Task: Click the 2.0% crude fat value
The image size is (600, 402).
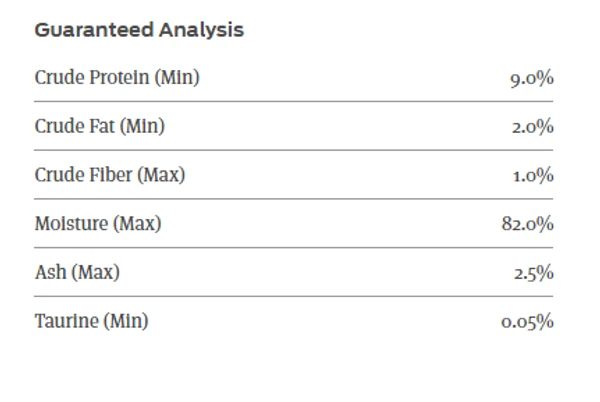Action: (532, 128)
